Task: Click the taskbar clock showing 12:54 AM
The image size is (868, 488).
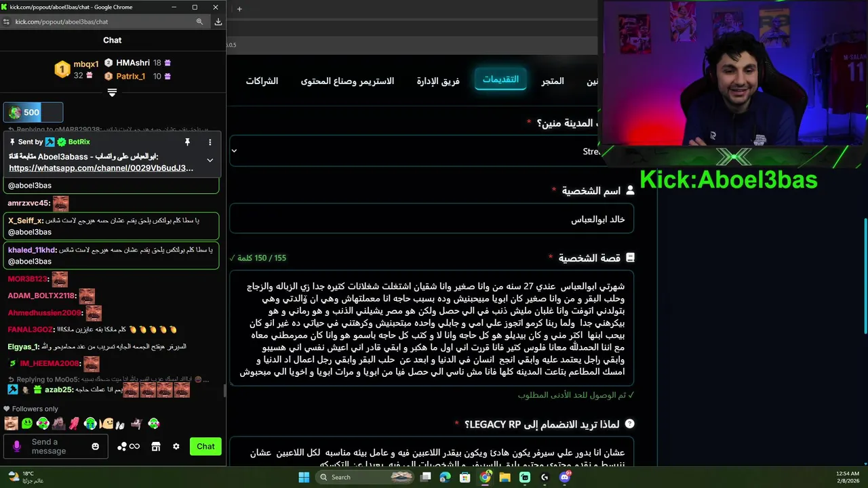Action: pyautogui.click(x=847, y=477)
